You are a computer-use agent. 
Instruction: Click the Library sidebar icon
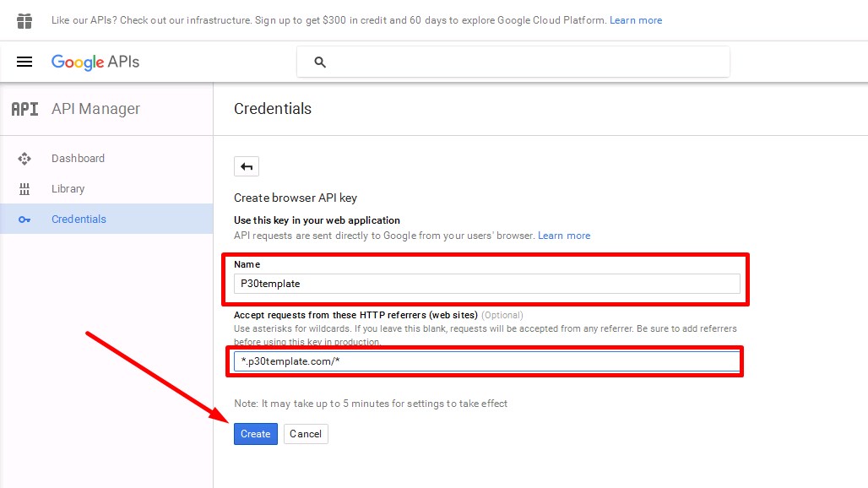tap(24, 189)
